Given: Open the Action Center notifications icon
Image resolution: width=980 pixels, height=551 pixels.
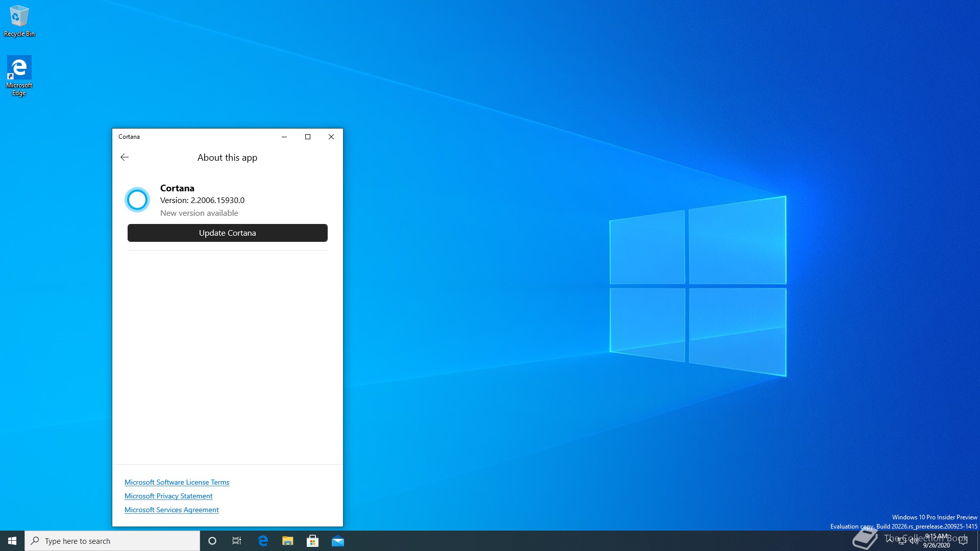Looking at the screenshot, I should (x=963, y=541).
